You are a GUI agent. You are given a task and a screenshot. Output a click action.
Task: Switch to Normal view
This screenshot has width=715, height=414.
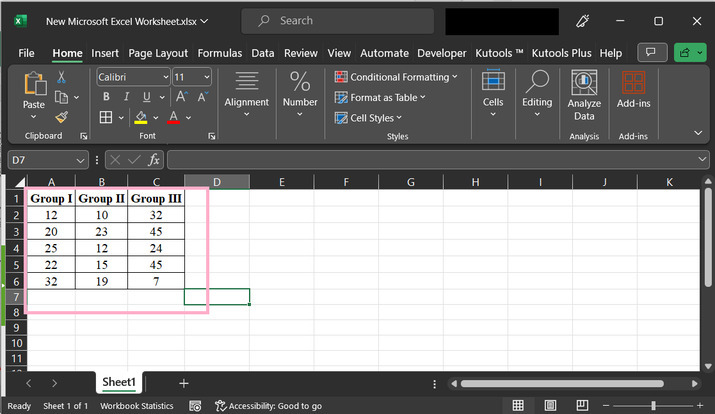518,405
